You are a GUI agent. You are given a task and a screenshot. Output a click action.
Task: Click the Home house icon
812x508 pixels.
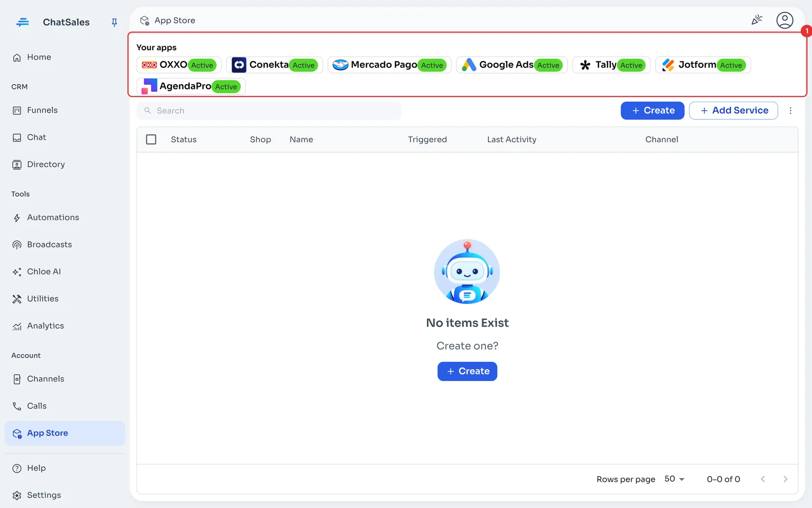click(x=17, y=57)
